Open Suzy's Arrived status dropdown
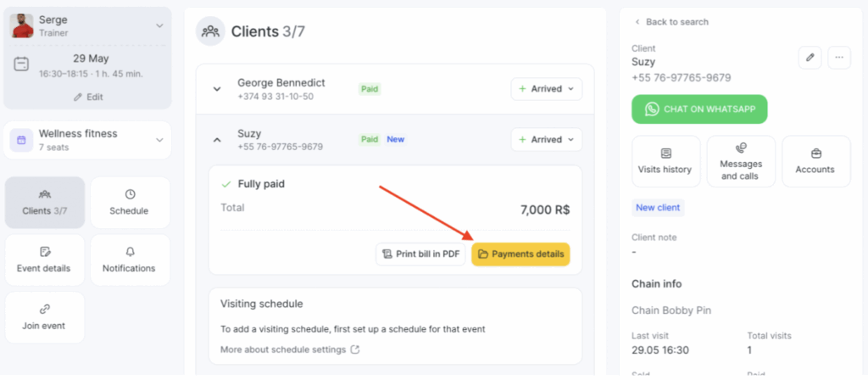Screen dimensions: 868x380 point(546,140)
